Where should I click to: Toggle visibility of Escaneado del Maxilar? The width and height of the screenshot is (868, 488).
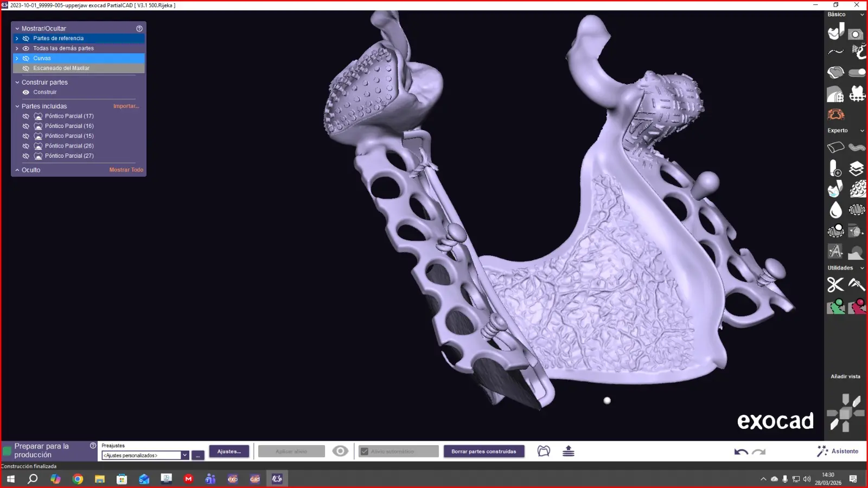(x=26, y=68)
